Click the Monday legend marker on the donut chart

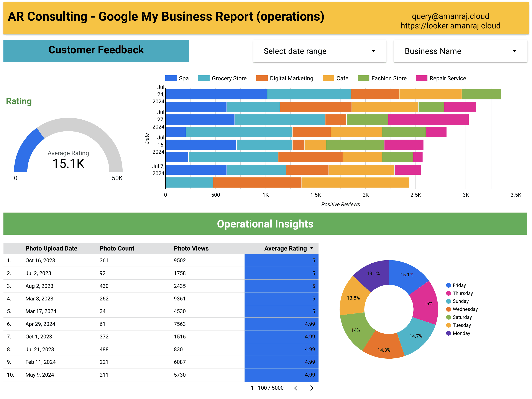click(x=448, y=333)
